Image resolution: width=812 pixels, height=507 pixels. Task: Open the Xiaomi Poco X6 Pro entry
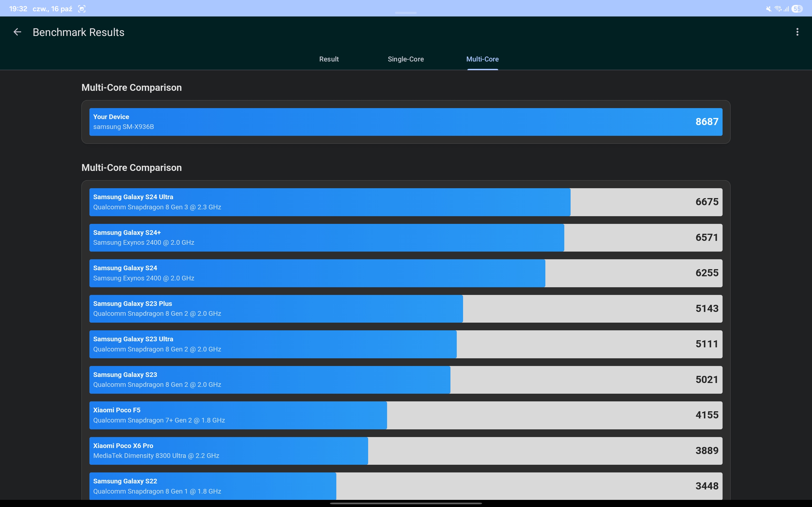[x=405, y=451]
